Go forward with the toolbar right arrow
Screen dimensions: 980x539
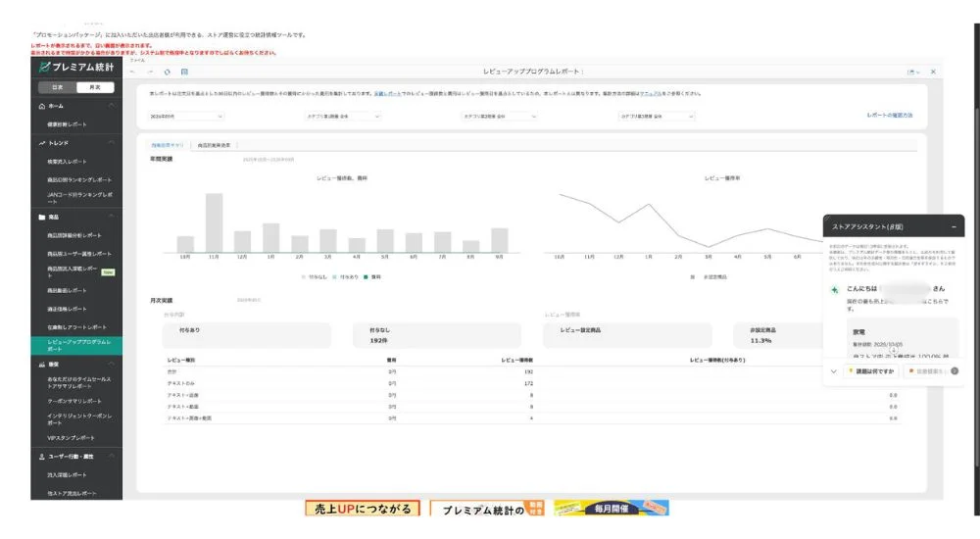(x=150, y=72)
